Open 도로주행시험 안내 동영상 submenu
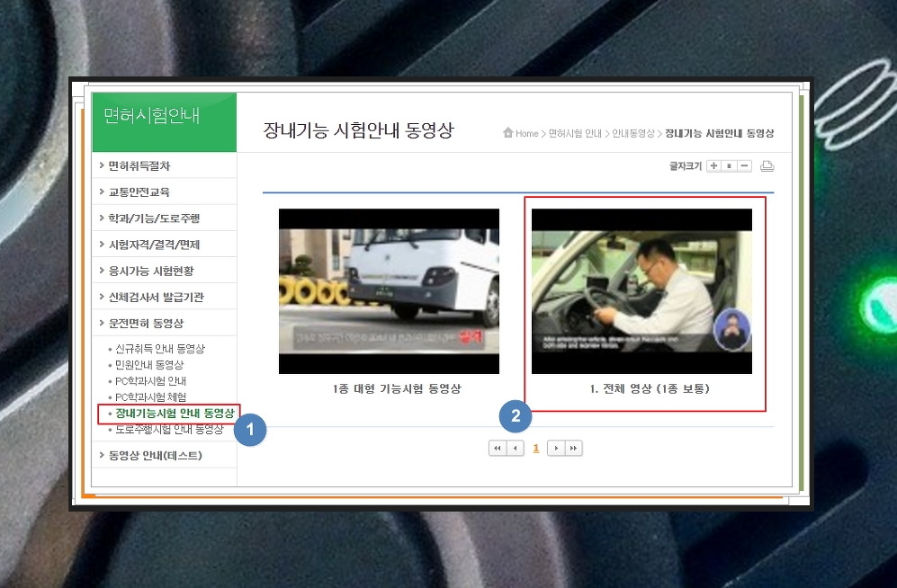 click(x=169, y=429)
